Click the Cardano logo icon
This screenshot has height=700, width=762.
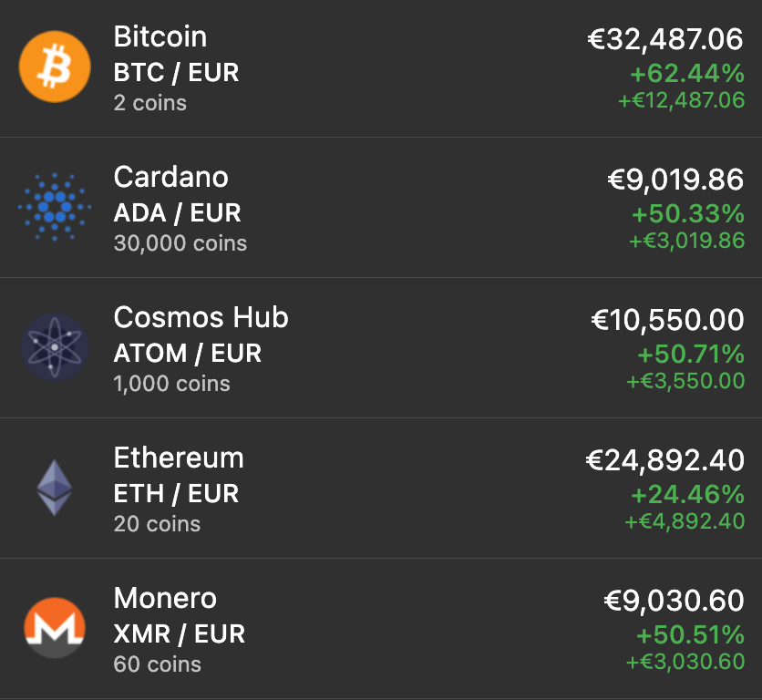click(55, 207)
